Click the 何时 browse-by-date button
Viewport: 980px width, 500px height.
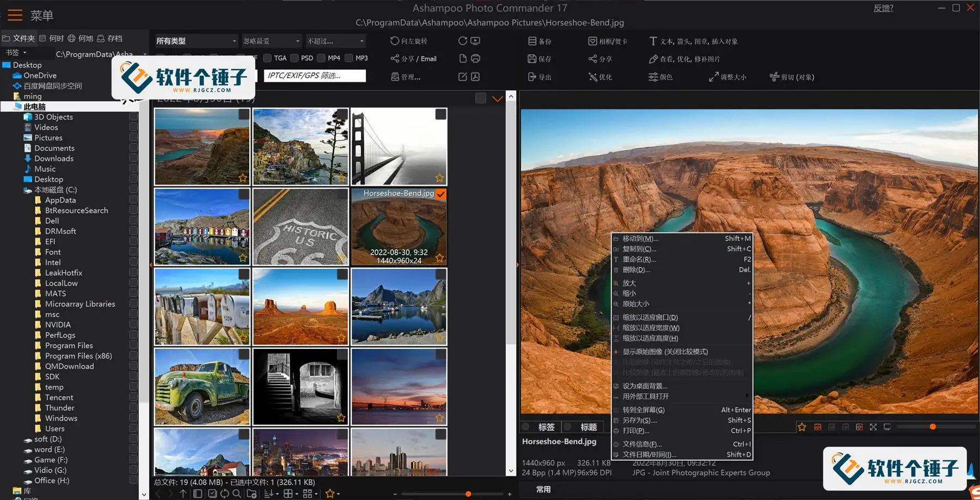[52, 38]
